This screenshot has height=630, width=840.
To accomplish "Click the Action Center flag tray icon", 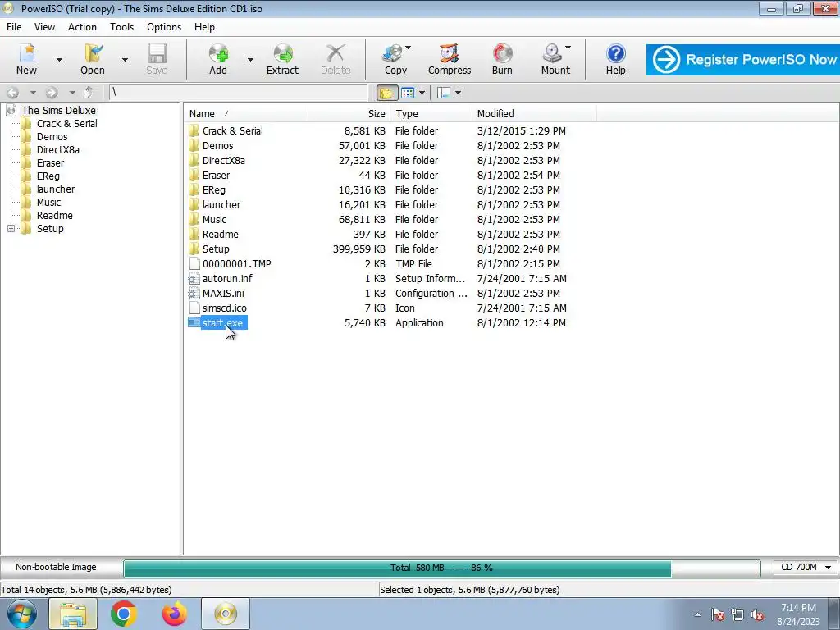I will [x=718, y=615].
